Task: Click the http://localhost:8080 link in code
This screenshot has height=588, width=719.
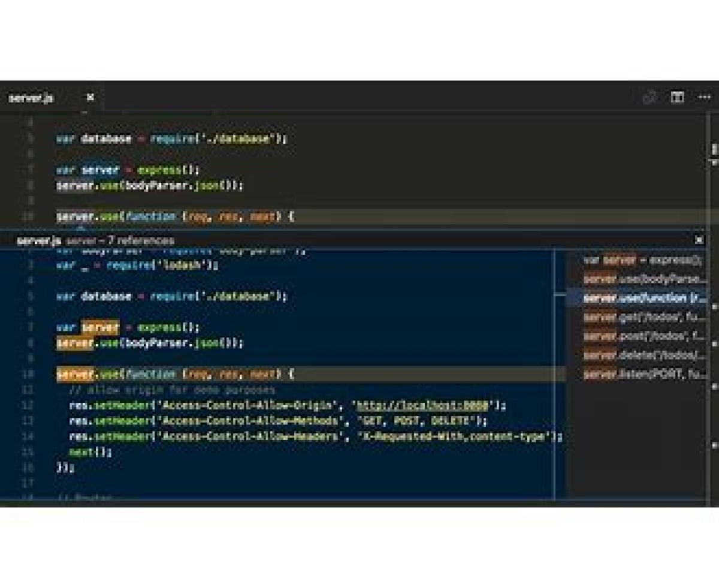Action: pyautogui.click(x=424, y=405)
